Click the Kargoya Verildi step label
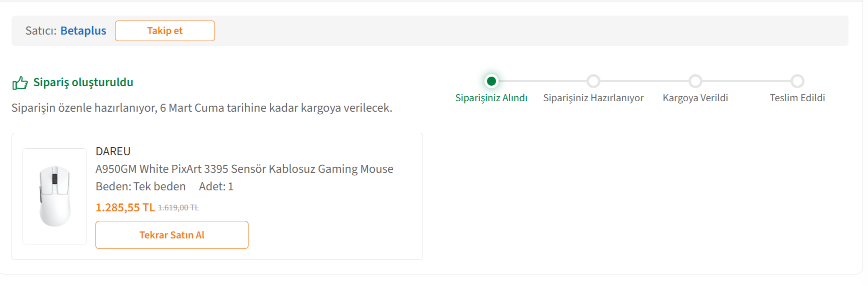Viewport: 868px width, 286px height. (695, 98)
